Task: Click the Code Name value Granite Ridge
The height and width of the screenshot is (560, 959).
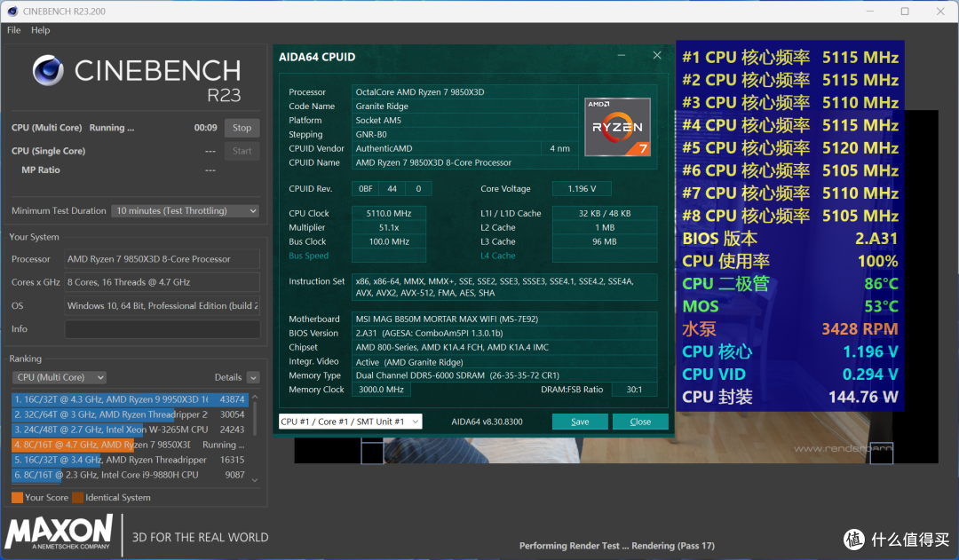Action: pos(464,106)
